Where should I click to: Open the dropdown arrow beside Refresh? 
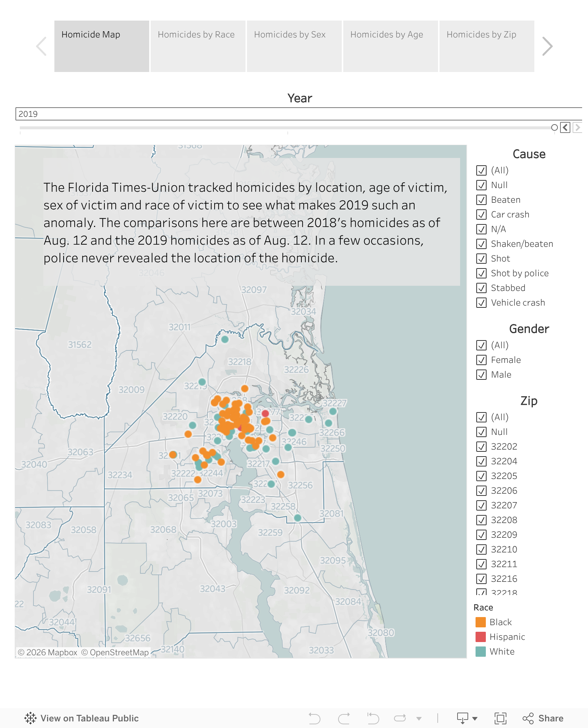419,718
